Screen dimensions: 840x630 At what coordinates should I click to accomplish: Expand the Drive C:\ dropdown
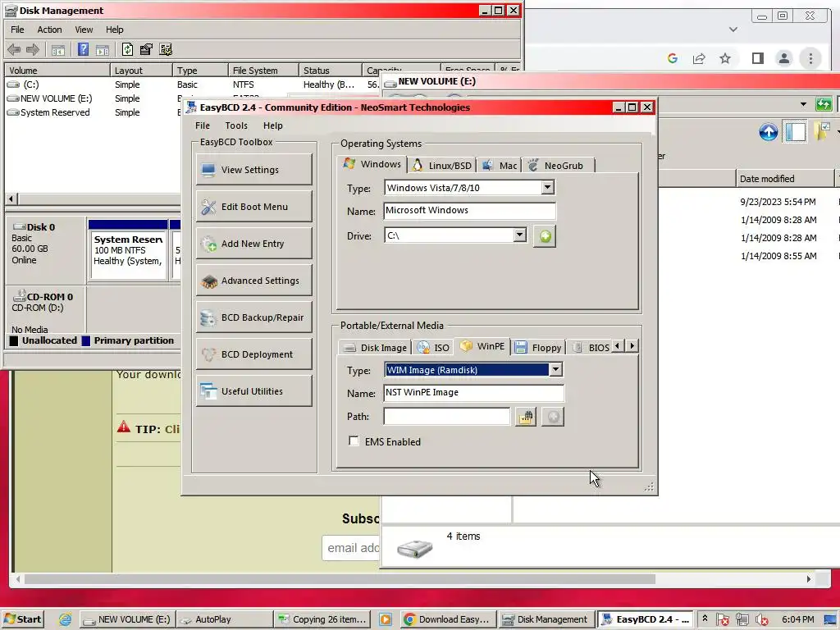519,235
